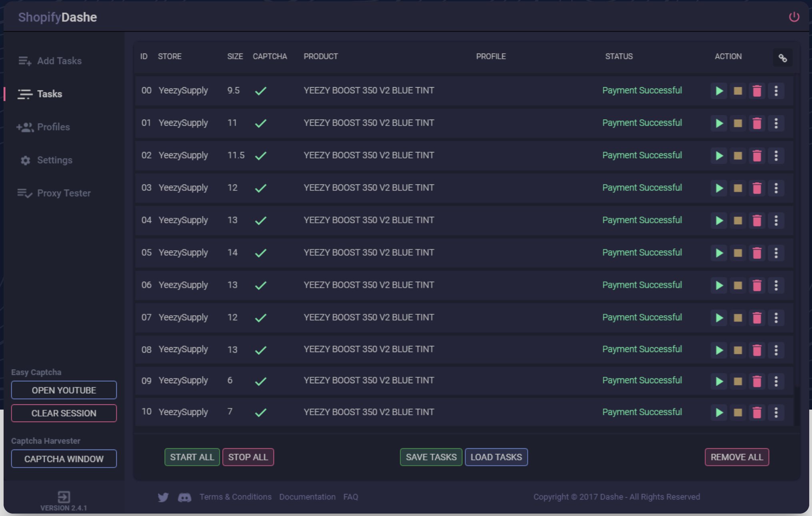This screenshot has height=516, width=812.
Task: Start task 01 with play icon
Action: (719, 123)
